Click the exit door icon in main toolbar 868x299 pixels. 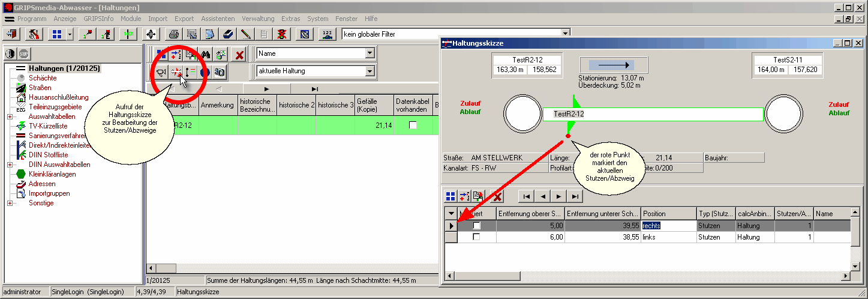(11, 34)
